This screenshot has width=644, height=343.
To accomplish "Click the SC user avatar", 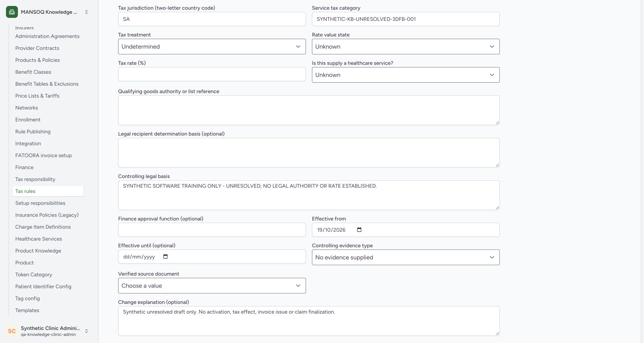I will click(x=12, y=331).
